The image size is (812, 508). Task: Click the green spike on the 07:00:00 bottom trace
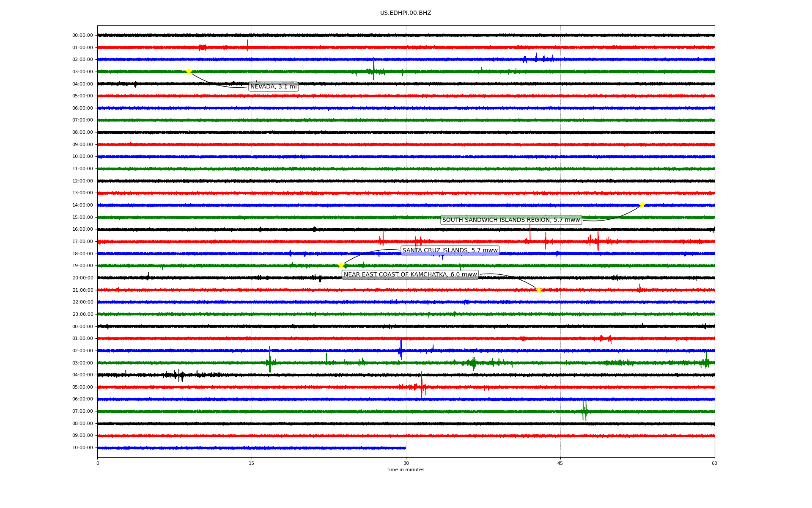tap(584, 411)
